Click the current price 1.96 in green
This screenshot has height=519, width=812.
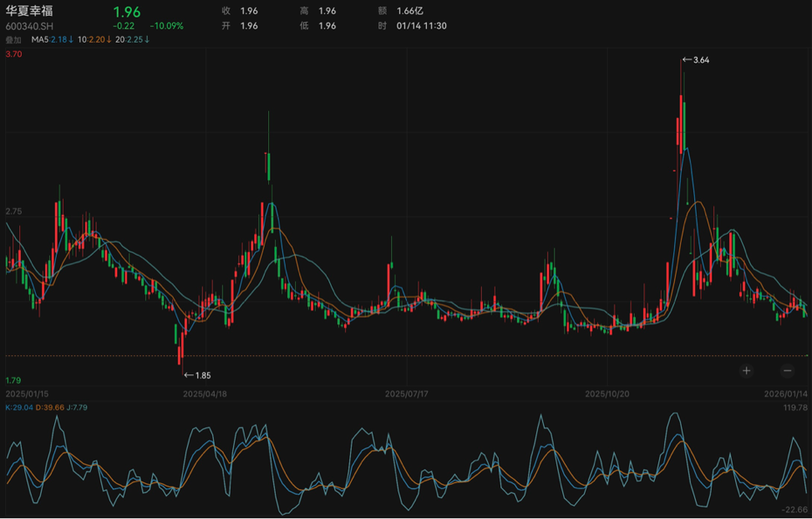pos(127,12)
